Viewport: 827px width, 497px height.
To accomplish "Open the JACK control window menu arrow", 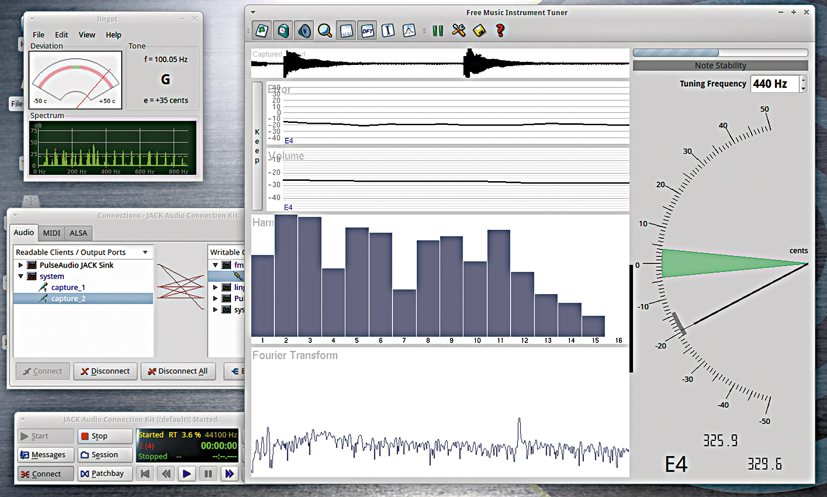I will (23, 419).
